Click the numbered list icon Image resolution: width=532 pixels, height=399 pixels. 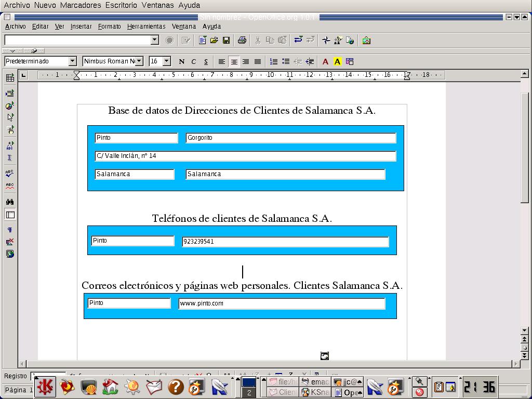(x=273, y=61)
